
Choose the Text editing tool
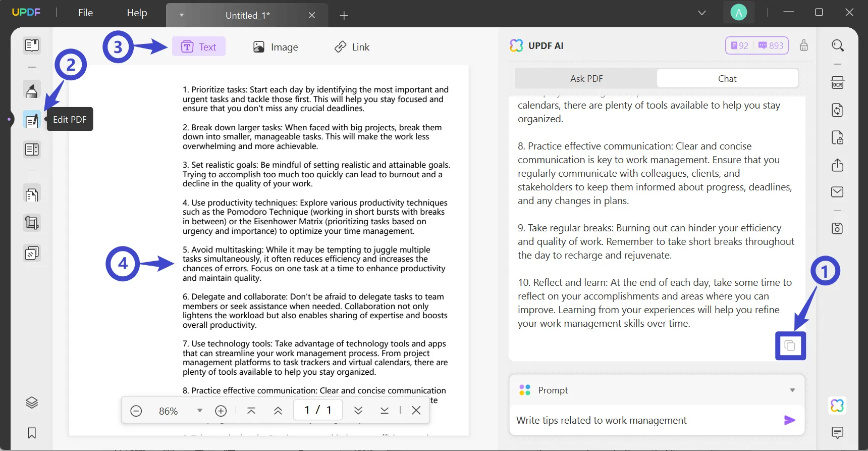[199, 46]
